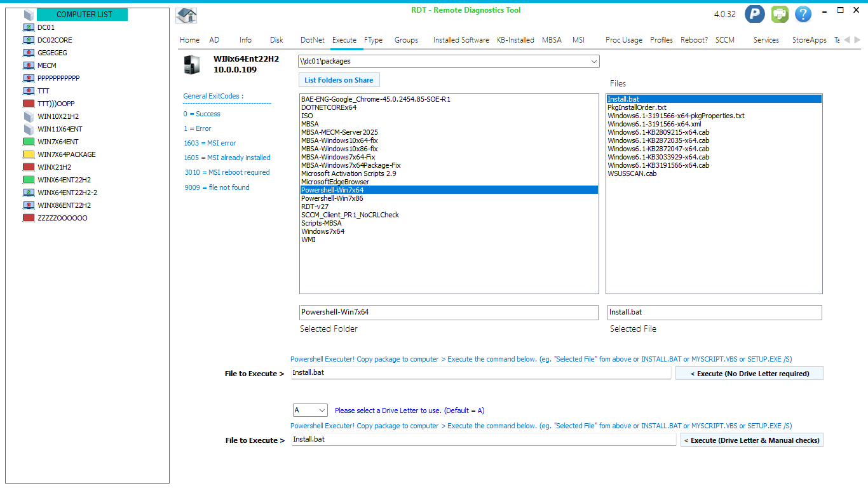This screenshot has width=868, height=488.
Task: Click the WIN10X21H2 server icon
Action: coord(29,116)
